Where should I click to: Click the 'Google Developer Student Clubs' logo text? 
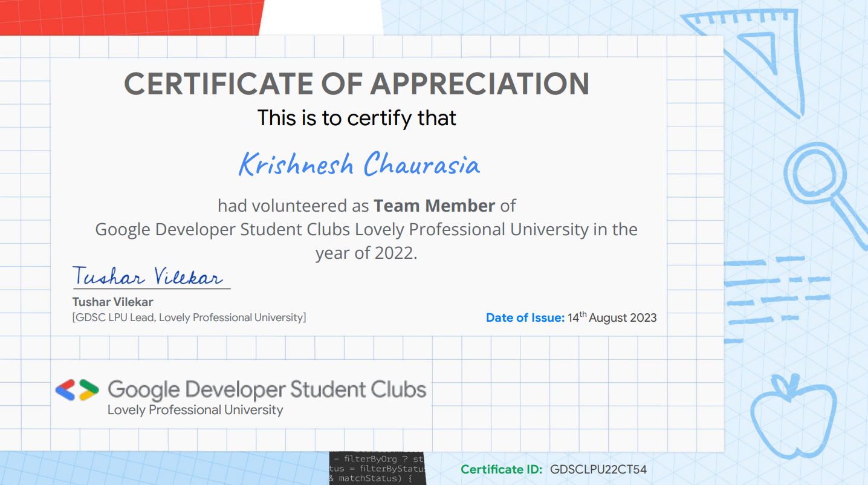[267, 390]
